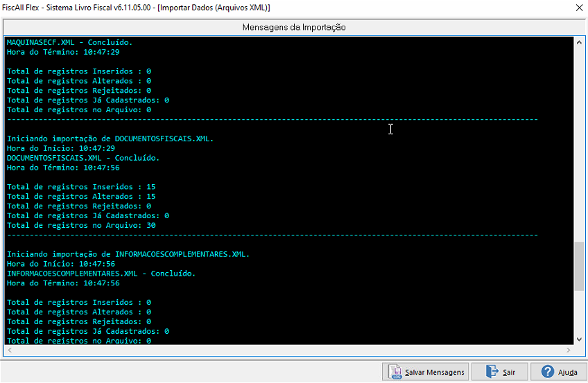Click the horizontal scrollbar left arrow
The width and height of the screenshot is (588, 383).
coord(10,350)
